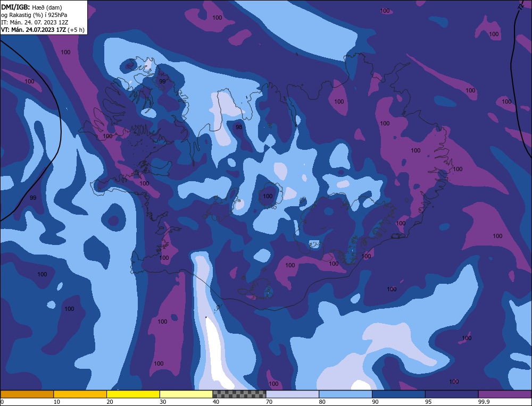
Task: Click the light blue 80–90 legend swatch
Action: [345, 394]
